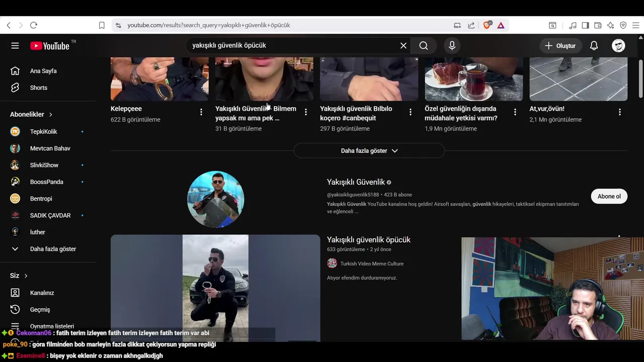Open options for Bılbılo koçero short

click(x=410, y=112)
